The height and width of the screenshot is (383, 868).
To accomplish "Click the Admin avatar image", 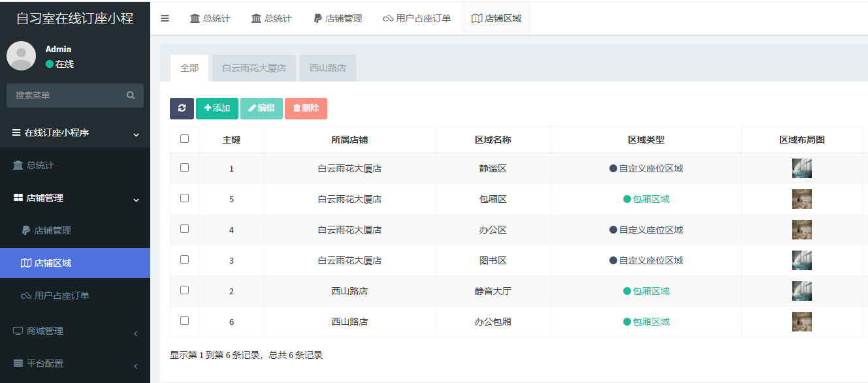I will (21, 56).
